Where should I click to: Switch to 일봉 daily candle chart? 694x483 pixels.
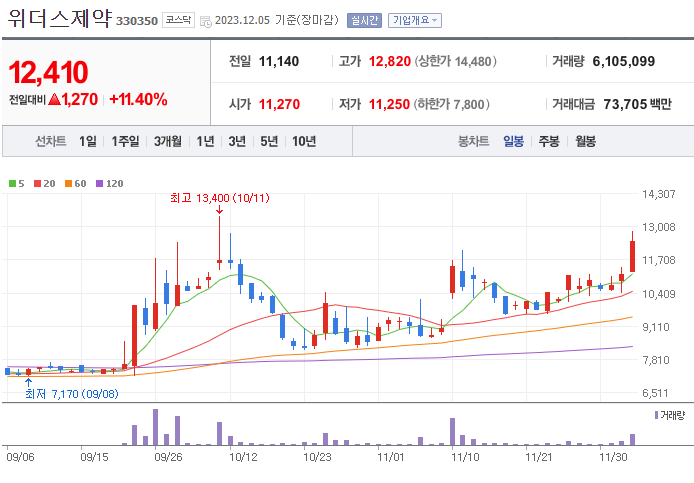[513, 141]
